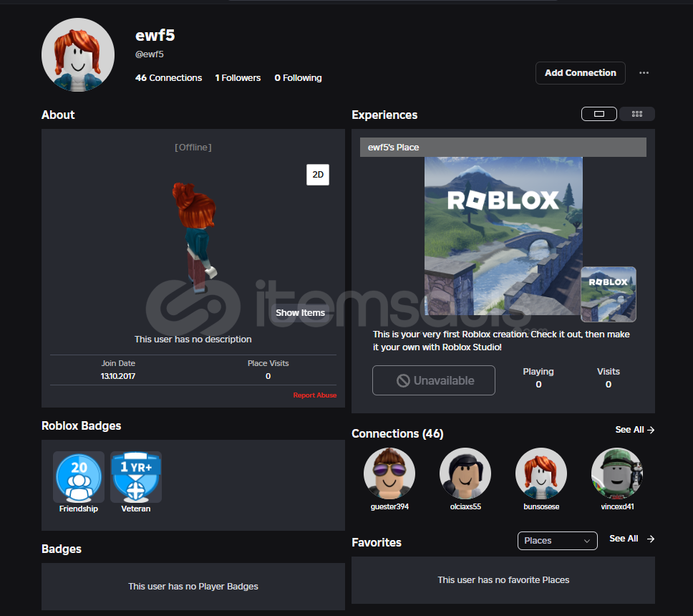Image resolution: width=693 pixels, height=616 pixels.
Task: Switch Experiences to grid view
Action: pos(637,114)
